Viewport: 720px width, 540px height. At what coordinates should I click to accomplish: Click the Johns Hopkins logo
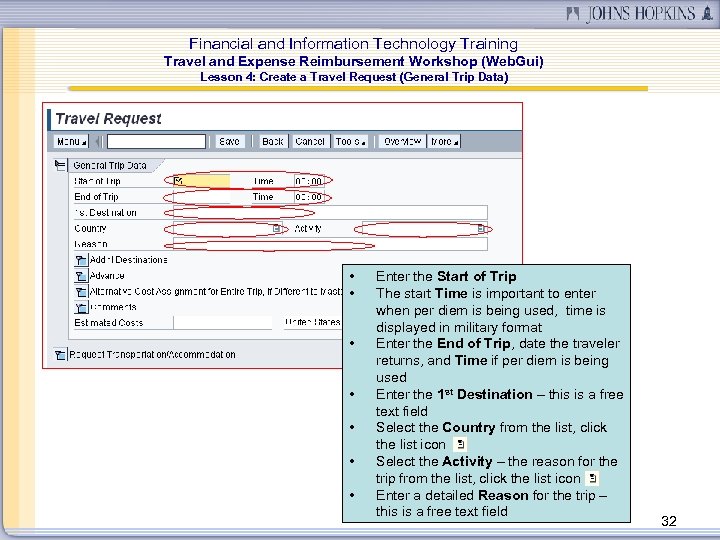coord(639,13)
